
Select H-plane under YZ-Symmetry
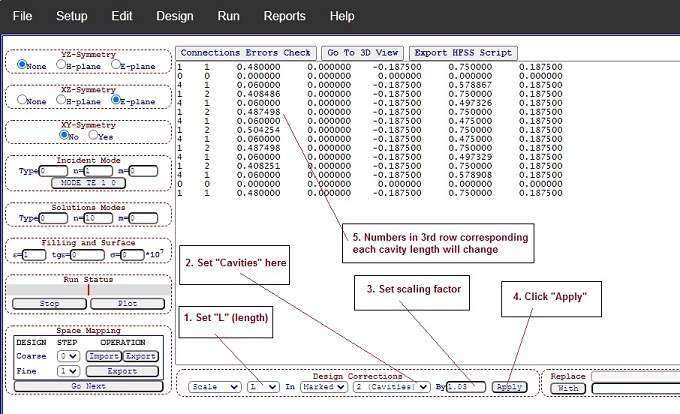tap(60, 64)
